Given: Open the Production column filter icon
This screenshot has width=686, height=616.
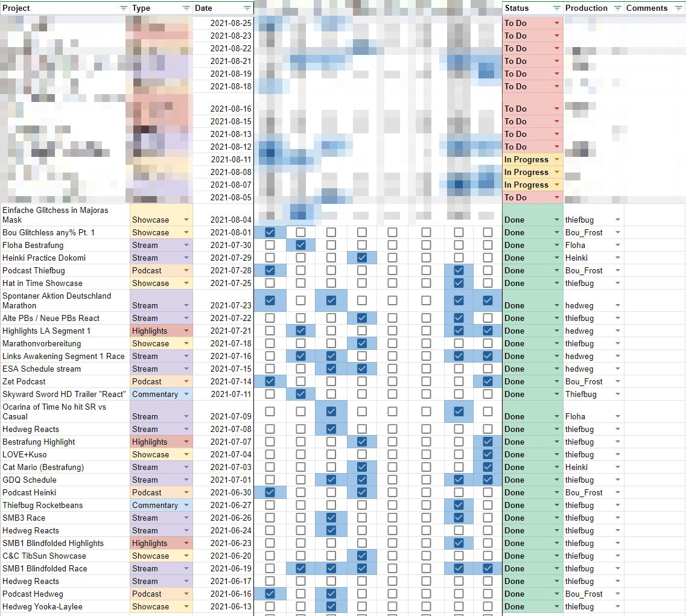Looking at the screenshot, I should pyautogui.click(x=617, y=8).
